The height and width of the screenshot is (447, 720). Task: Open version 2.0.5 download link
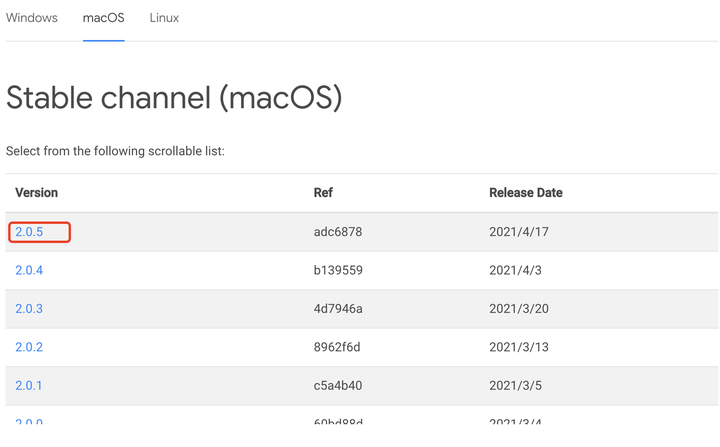tap(29, 232)
